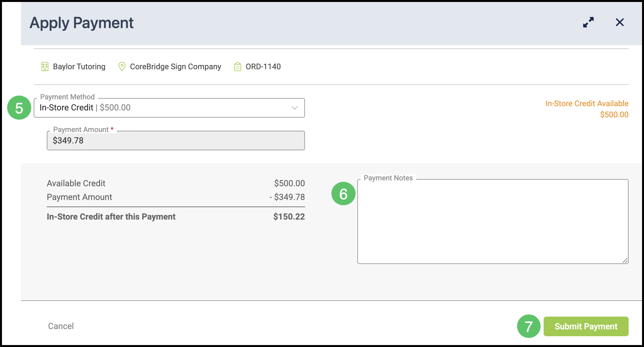Select the Baylor Tutoring company name

[x=79, y=67]
